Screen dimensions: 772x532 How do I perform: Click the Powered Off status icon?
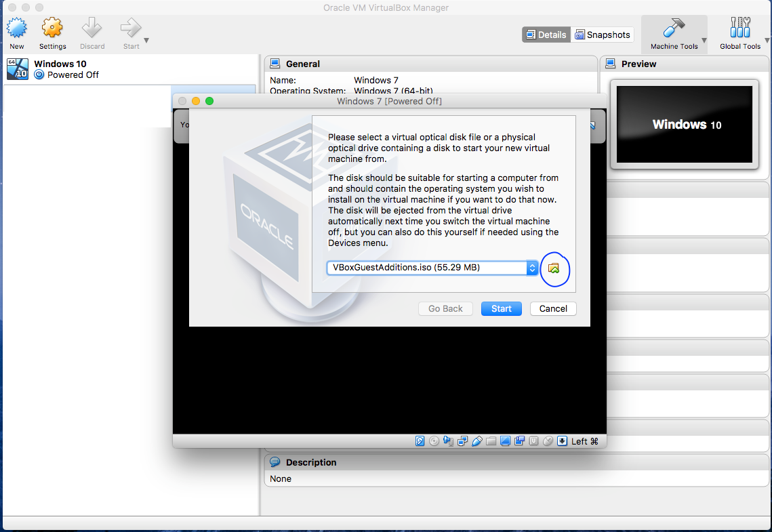(39, 75)
